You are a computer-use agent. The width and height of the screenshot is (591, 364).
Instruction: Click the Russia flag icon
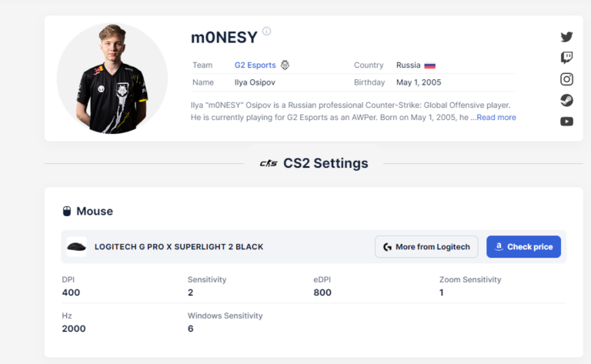pos(429,65)
